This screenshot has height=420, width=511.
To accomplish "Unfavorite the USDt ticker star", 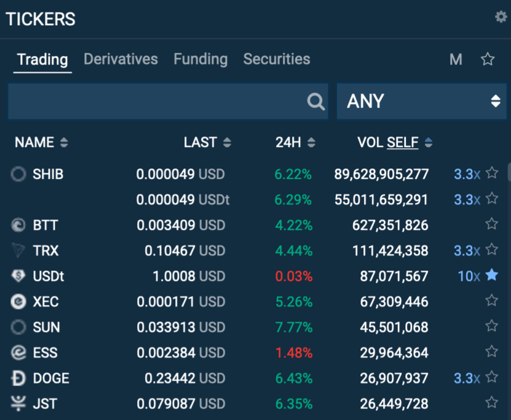I will click(491, 275).
